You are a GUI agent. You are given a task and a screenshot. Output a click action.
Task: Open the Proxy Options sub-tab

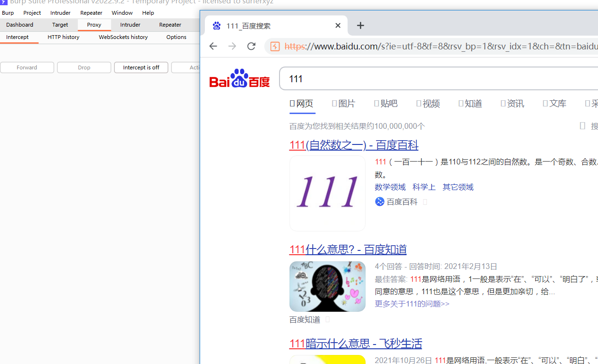pyautogui.click(x=176, y=37)
